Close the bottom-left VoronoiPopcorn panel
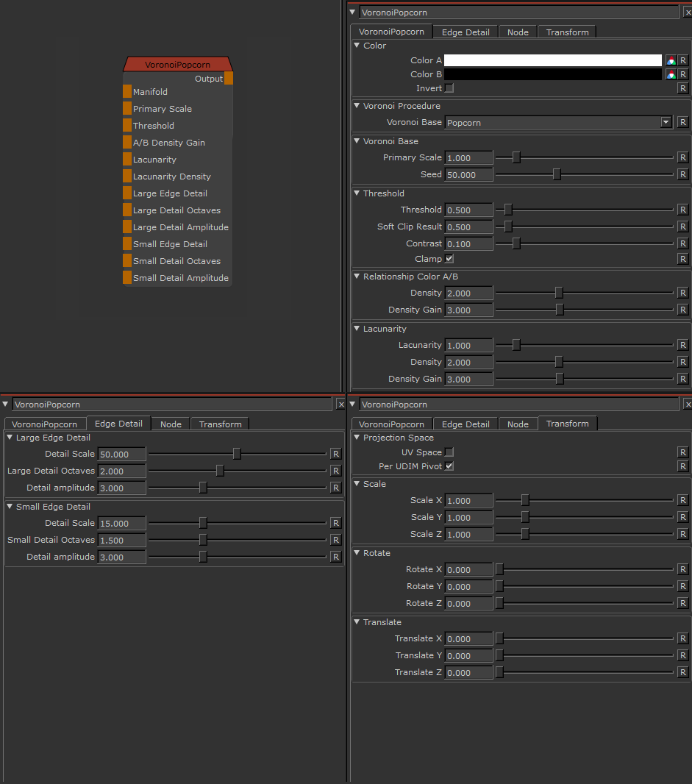692x784 pixels. [340, 405]
